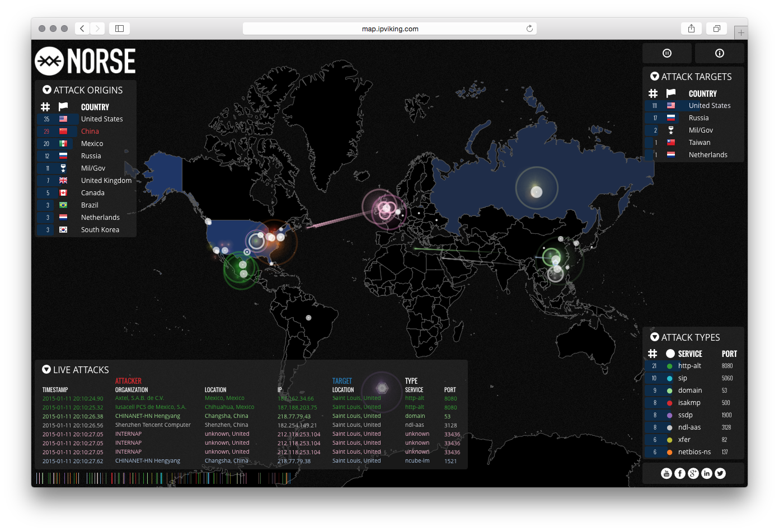This screenshot has width=779, height=532.
Task: Open Norse's Facebook page
Action: tap(679, 473)
